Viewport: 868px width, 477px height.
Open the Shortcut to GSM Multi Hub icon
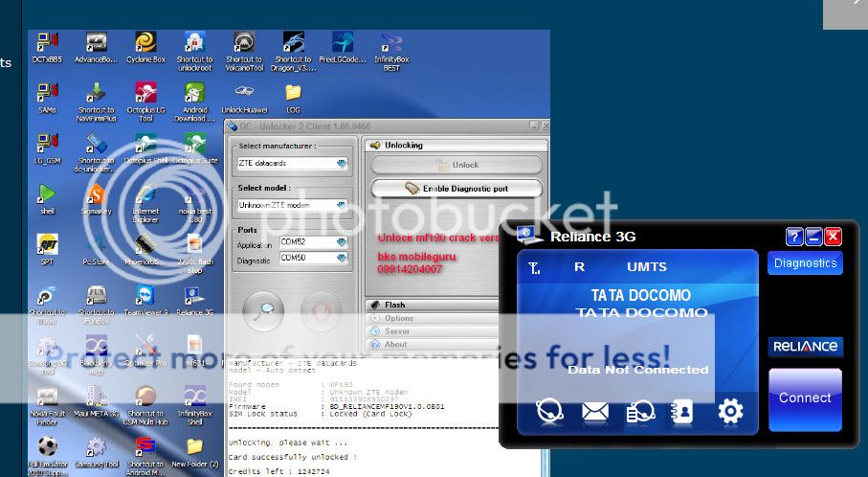coord(145,405)
